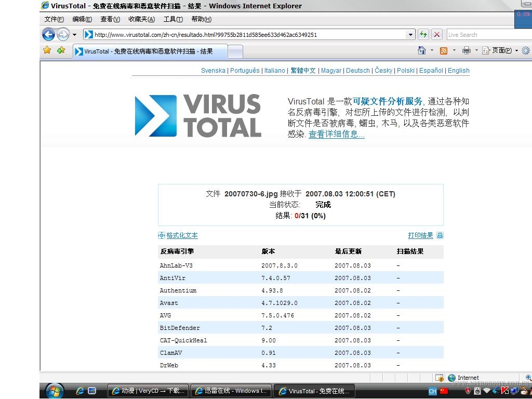Switch language to Magyar

[x=331, y=70]
